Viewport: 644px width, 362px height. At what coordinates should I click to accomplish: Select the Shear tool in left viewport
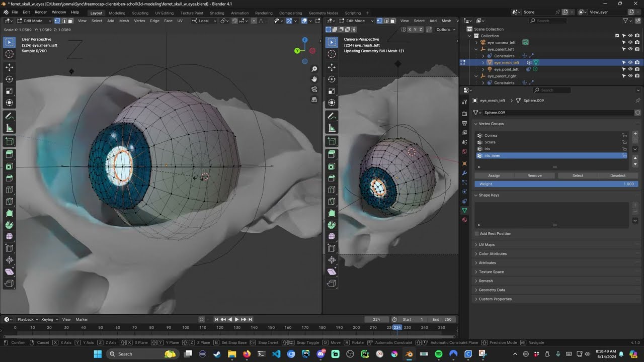click(x=10, y=272)
